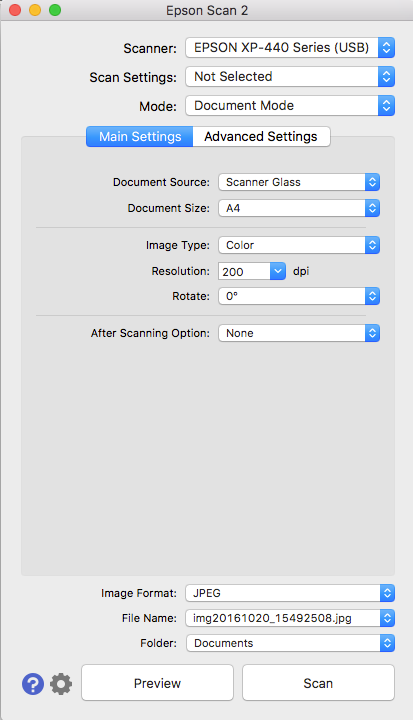Open the configuration gear icon

tap(61, 684)
